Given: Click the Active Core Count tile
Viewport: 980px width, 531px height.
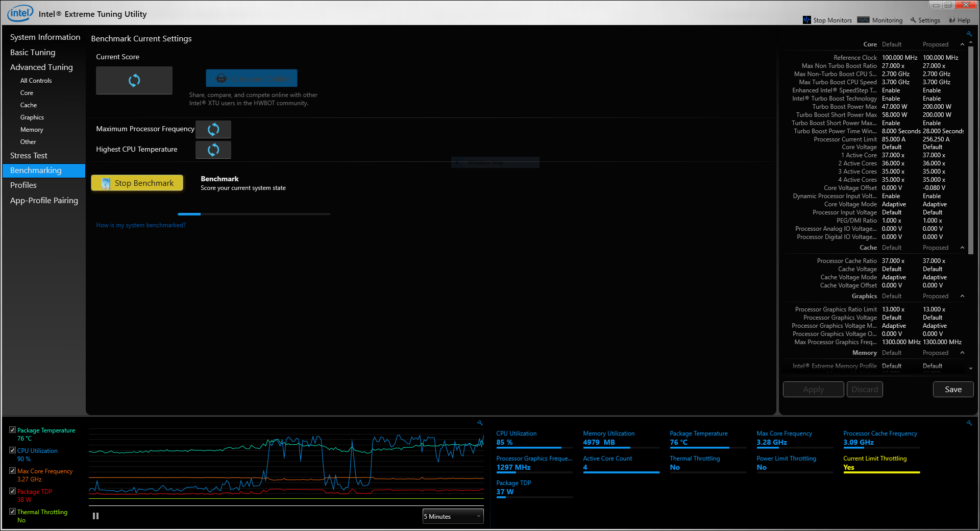Looking at the screenshot, I should click(621, 464).
